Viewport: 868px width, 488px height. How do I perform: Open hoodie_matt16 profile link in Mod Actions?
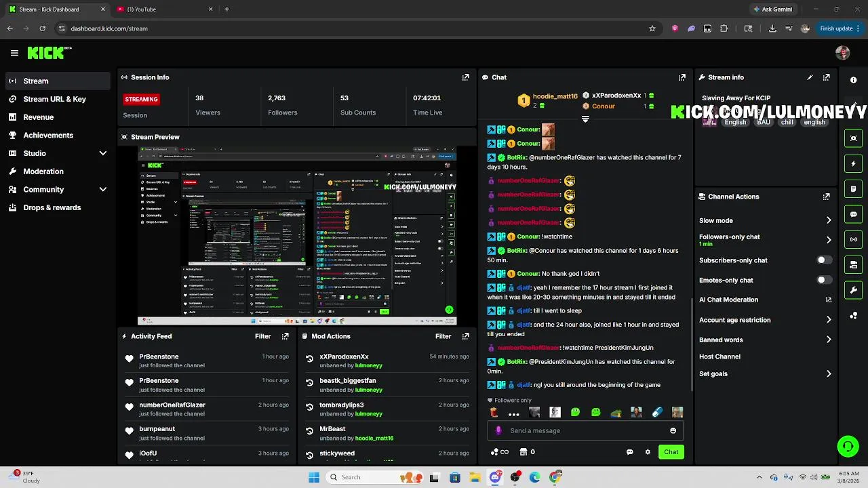click(x=374, y=439)
